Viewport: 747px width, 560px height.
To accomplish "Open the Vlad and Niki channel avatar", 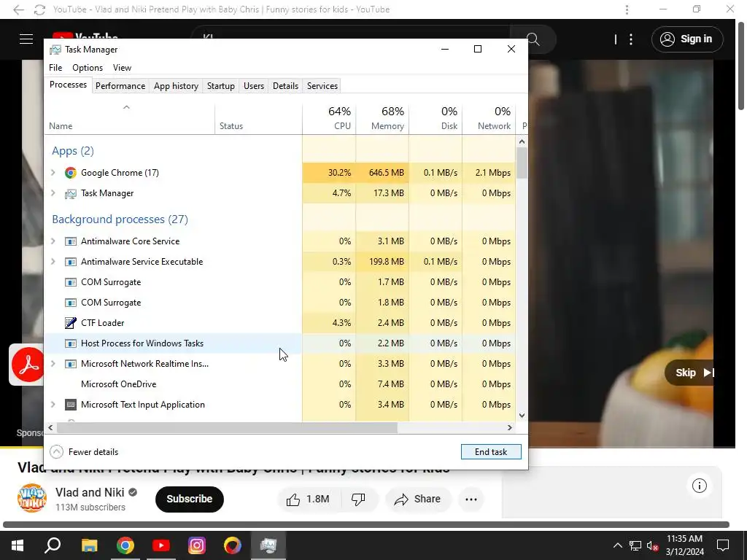I will tap(32, 498).
